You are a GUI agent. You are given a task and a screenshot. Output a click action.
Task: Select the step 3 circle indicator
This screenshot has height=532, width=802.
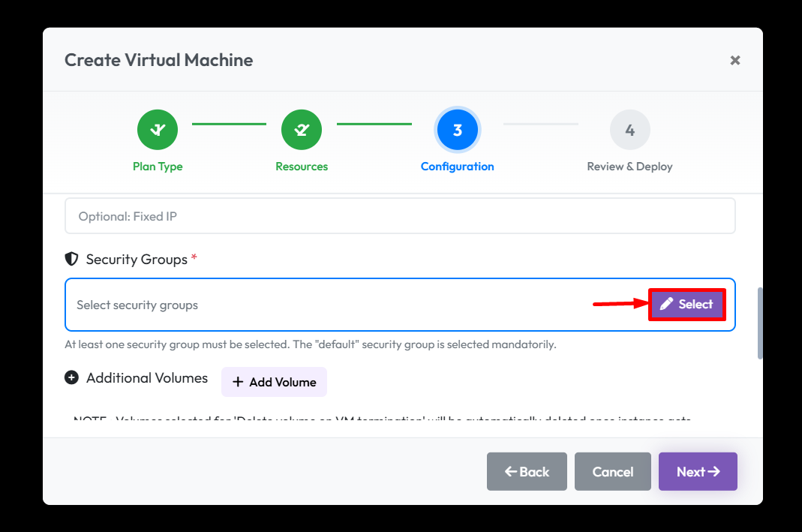(x=457, y=130)
